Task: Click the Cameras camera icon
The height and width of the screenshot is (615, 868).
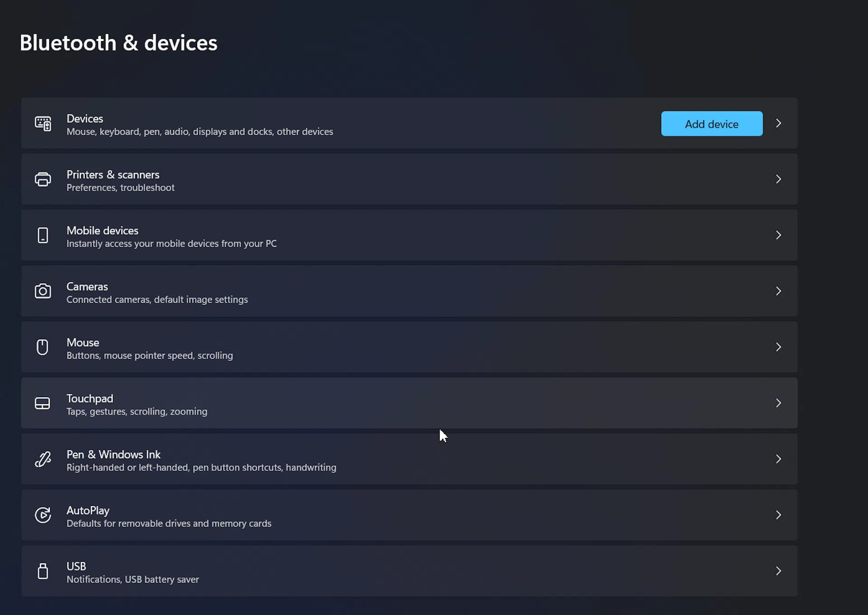Action: click(43, 291)
